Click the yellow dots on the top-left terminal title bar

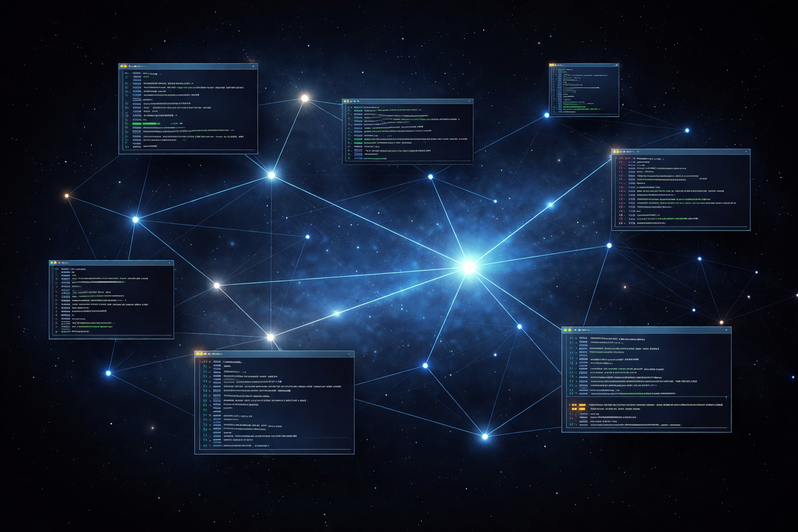[x=124, y=66]
